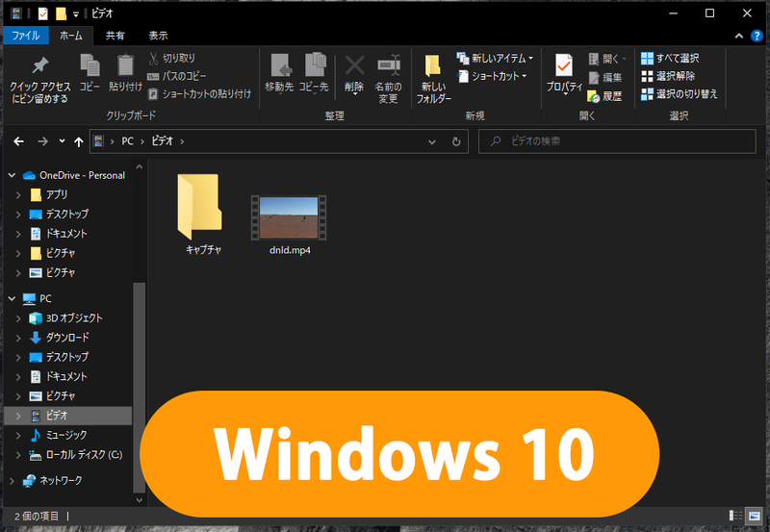Create 新しいフォルダー (New folder)

(433, 79)
